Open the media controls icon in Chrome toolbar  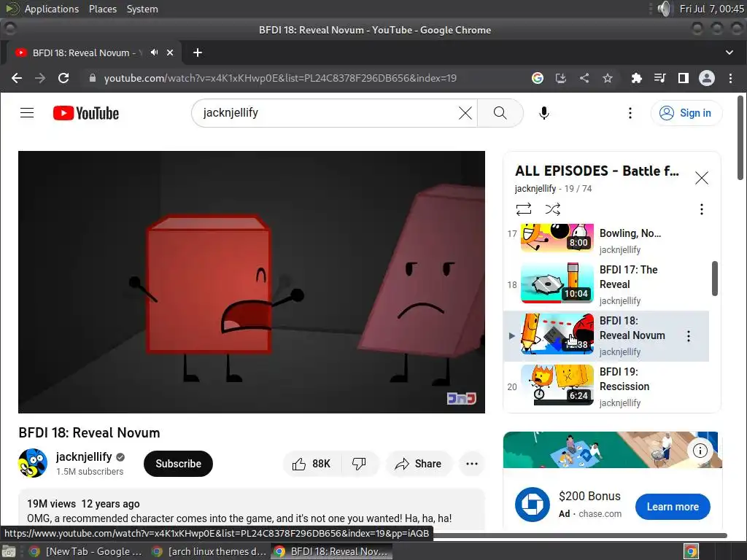point(659,78)
